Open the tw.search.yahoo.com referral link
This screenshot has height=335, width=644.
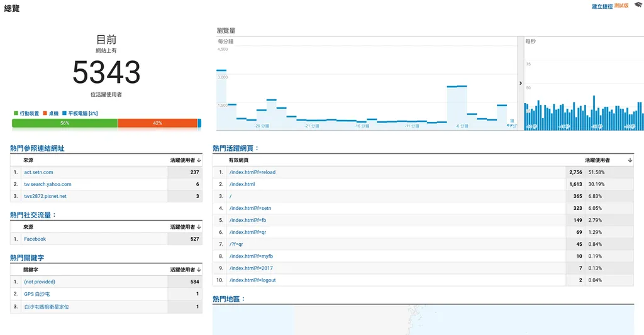point(48,184)
